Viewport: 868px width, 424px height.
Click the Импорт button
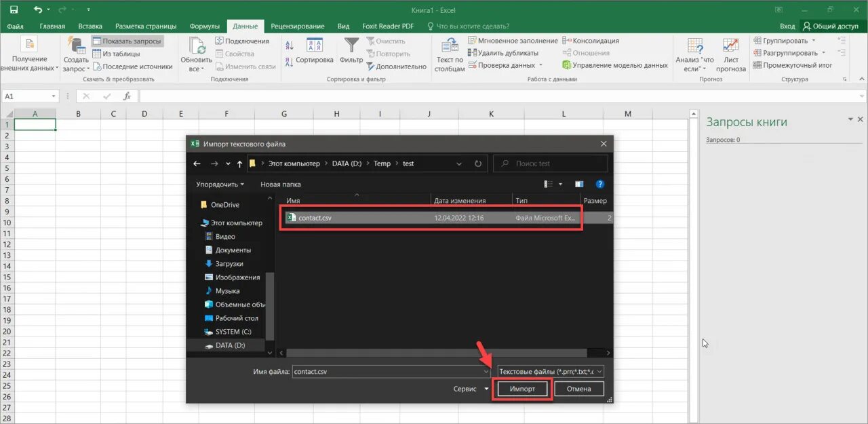point(522,389)
